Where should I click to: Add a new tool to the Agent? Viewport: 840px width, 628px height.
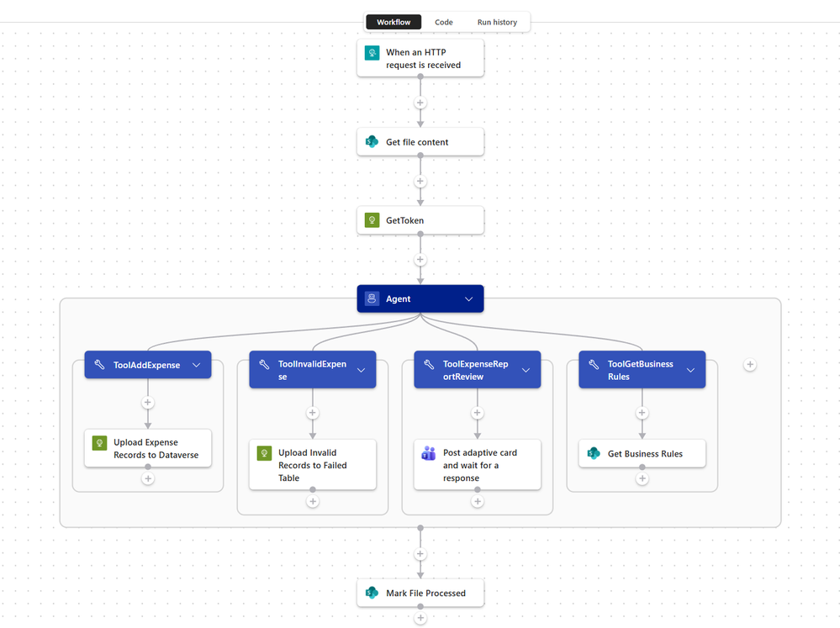click(x=750, y=364)
